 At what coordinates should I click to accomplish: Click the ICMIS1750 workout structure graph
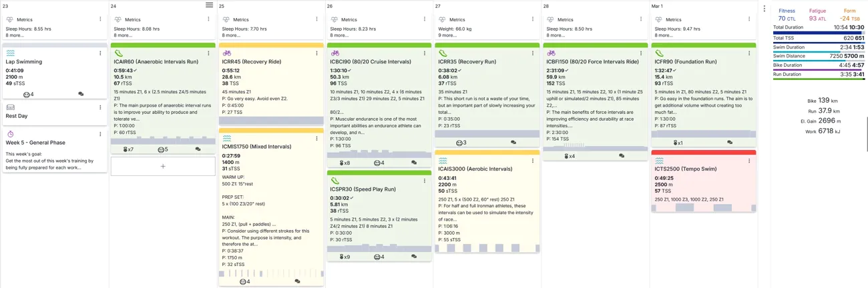[x=271, y=273]
